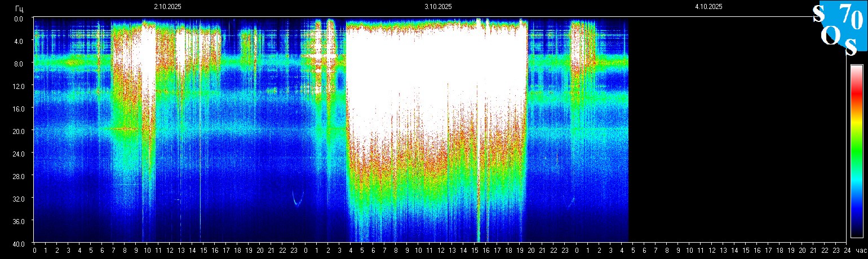Select the 4.10.2025 date label

(x=708, y=7)
